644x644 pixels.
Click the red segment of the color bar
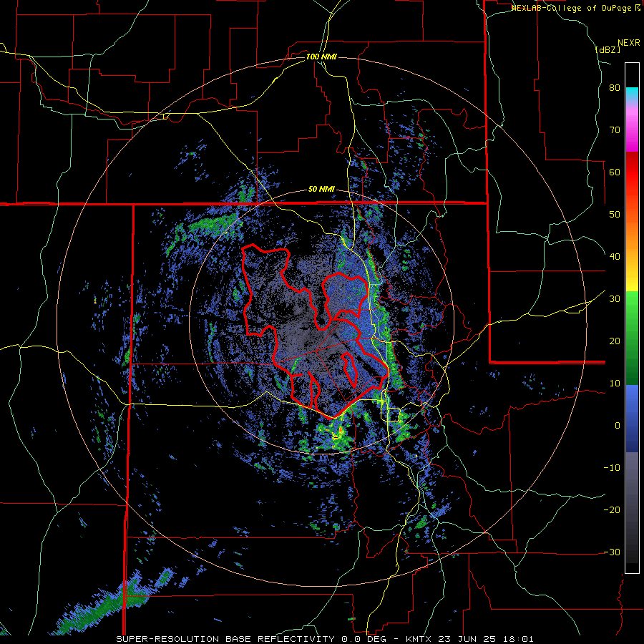pos(632,172)
